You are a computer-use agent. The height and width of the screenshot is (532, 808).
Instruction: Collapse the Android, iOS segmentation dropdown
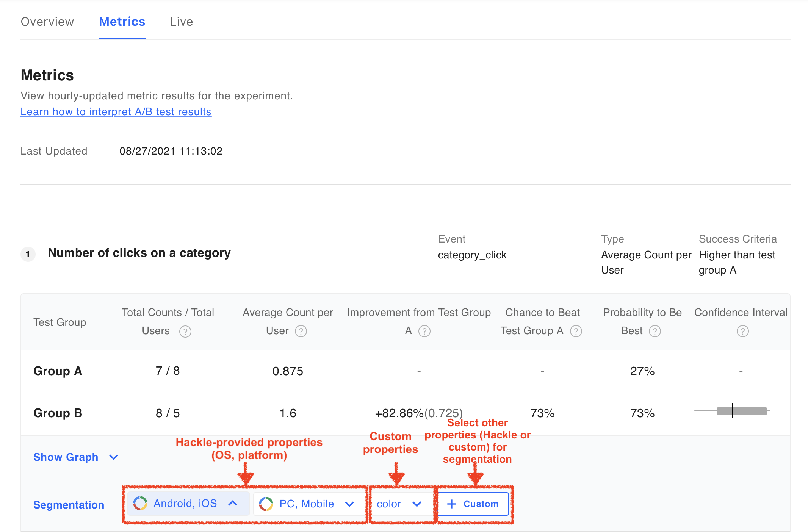[x=233, y=504]
